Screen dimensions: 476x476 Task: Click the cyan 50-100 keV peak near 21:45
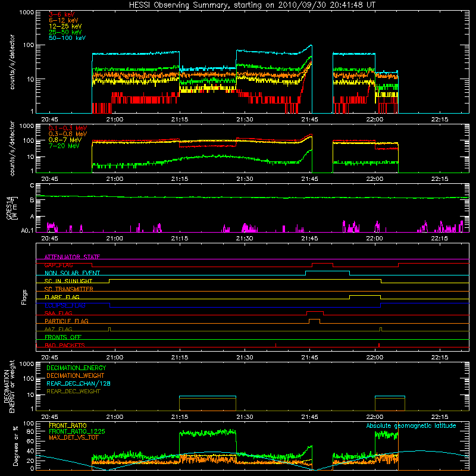(x=310, y=46)
